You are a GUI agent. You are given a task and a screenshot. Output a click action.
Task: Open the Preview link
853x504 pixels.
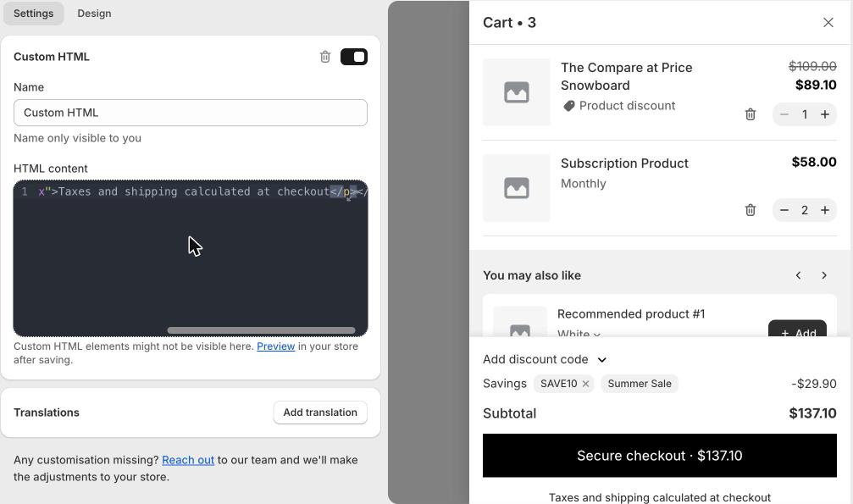tap(276, 346)
